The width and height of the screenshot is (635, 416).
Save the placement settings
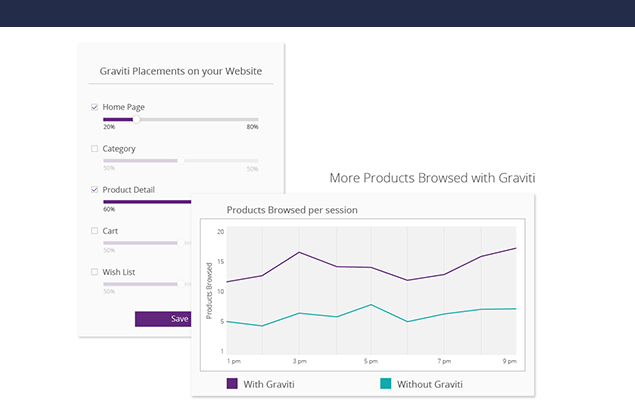163,319
